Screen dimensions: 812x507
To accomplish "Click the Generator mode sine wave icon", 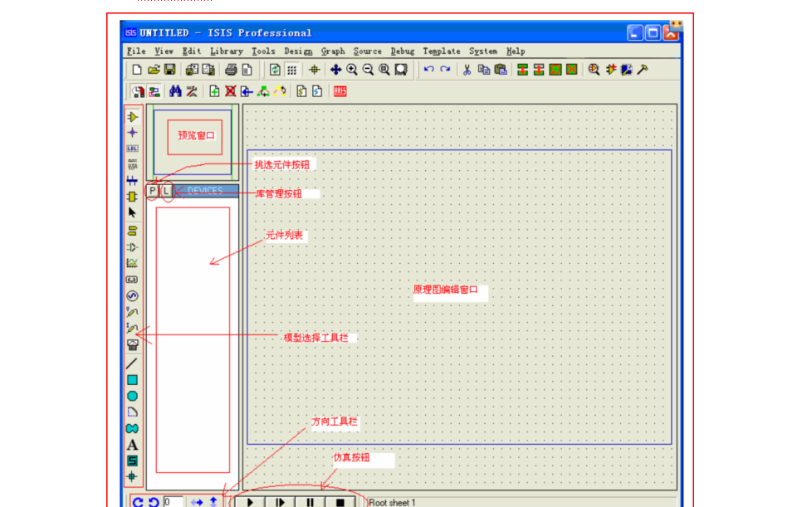I will (x=132, y=295).
